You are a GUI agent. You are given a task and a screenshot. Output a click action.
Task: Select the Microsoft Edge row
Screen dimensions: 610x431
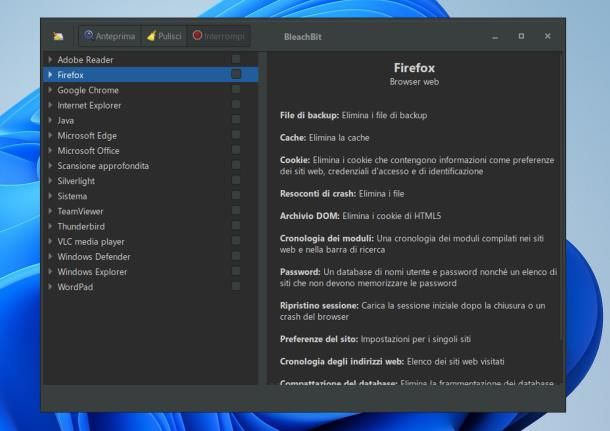click(x=151, y=135)
